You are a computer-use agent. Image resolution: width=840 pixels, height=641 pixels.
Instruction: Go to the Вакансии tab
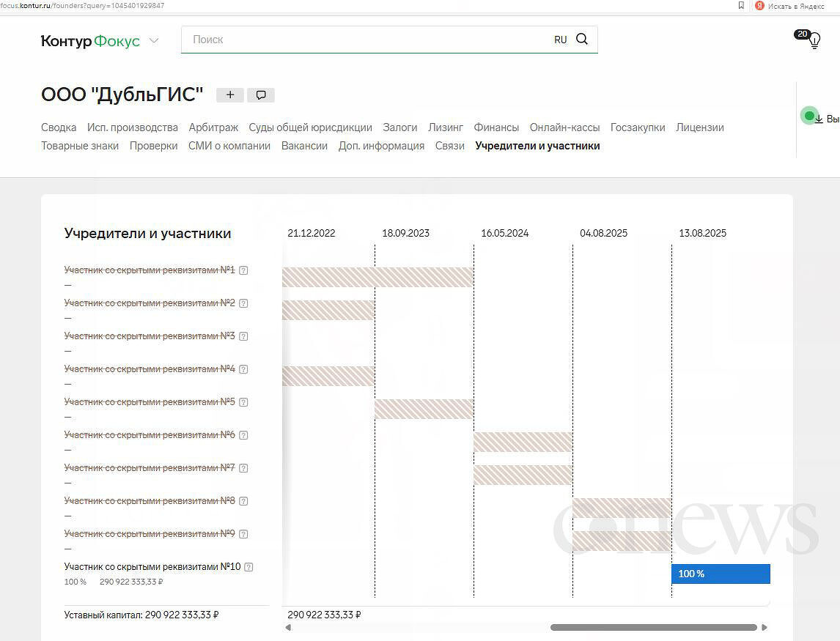(304, 146)
